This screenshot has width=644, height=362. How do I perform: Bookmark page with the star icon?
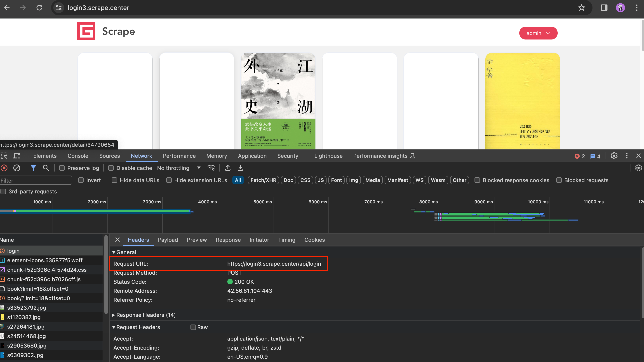click(581, 8)
